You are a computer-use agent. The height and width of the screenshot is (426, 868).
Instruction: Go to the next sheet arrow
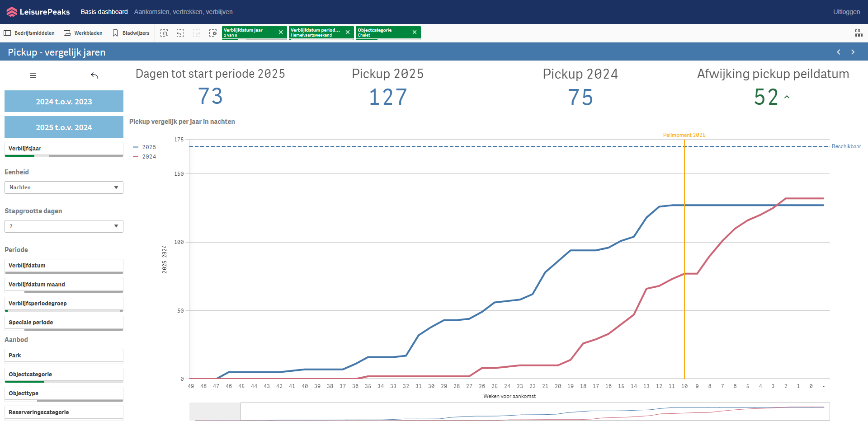[x=853, y=52]
